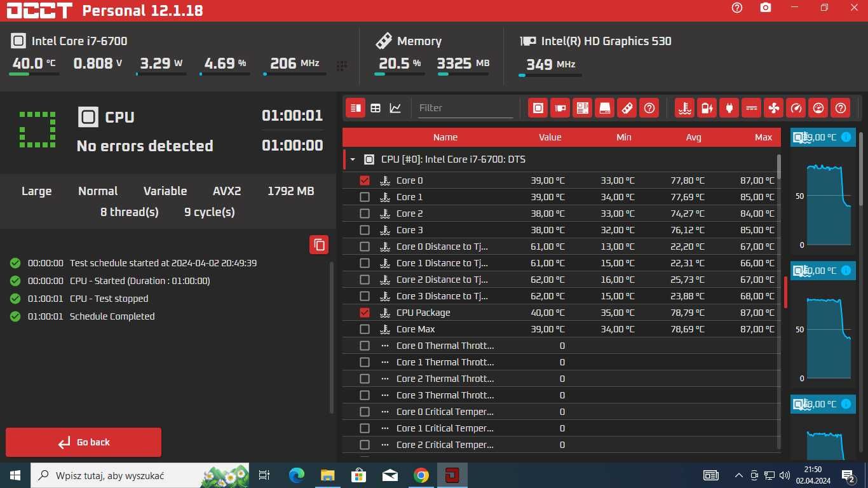
Task: Click the AVX2 instruction set label
Action: pos(227,191)
